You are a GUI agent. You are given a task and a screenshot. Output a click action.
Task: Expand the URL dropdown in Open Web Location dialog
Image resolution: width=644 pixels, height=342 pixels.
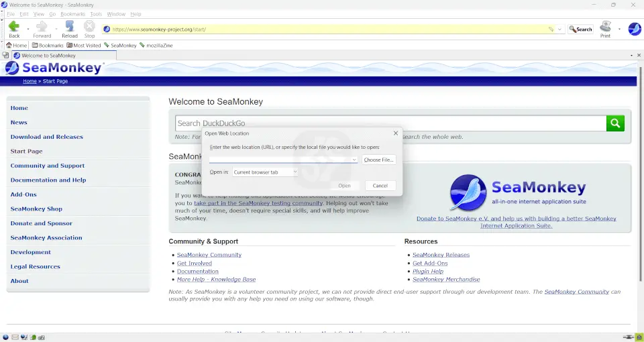pos(354,160)
